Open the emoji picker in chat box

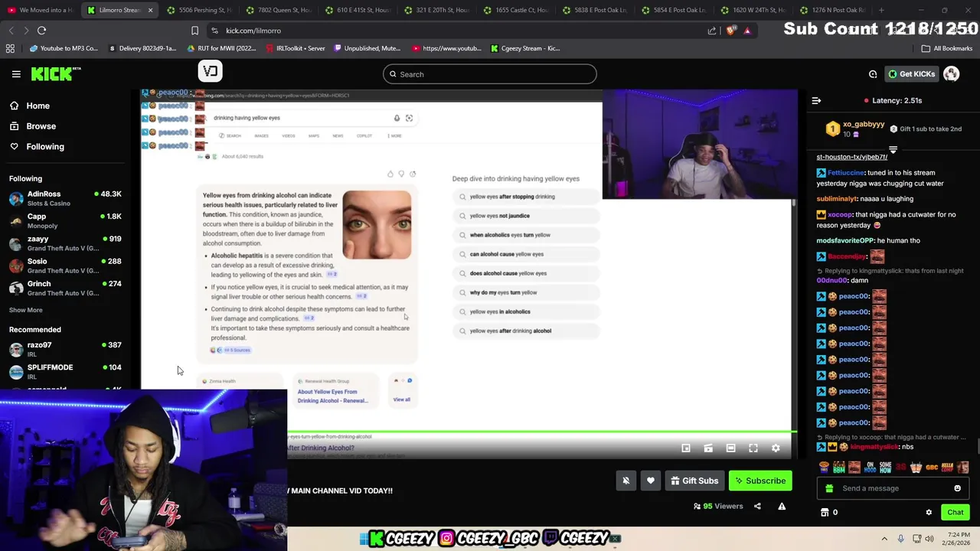pos(957,488)
